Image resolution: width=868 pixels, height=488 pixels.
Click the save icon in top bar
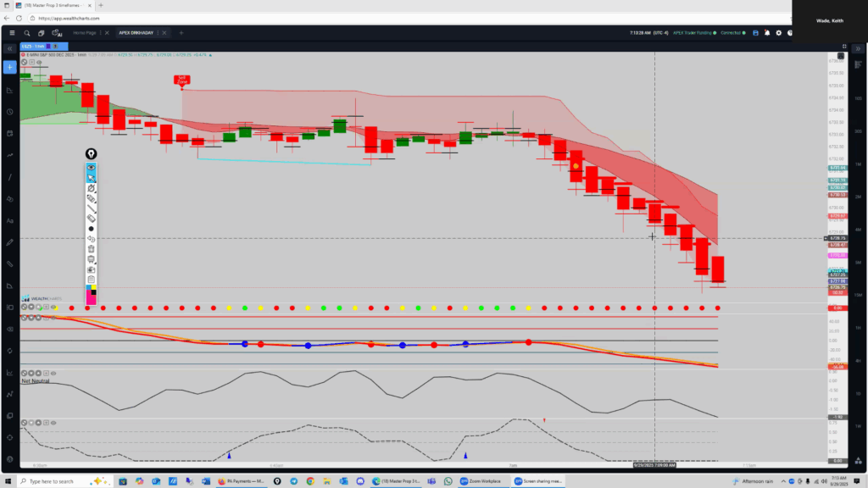[755, 33]
